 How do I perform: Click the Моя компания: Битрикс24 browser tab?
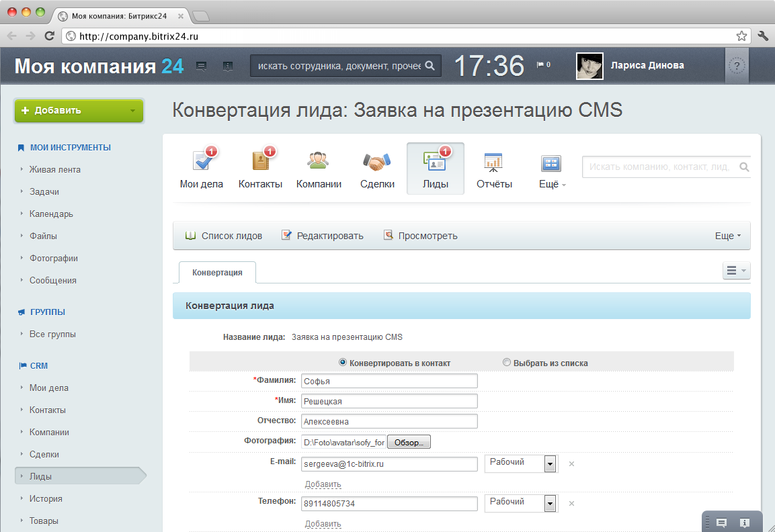120,16
